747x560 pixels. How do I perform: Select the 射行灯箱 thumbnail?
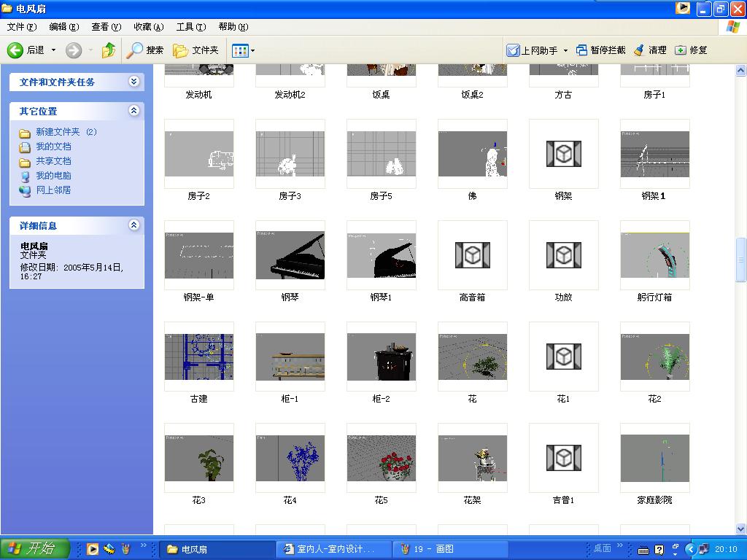654,255
